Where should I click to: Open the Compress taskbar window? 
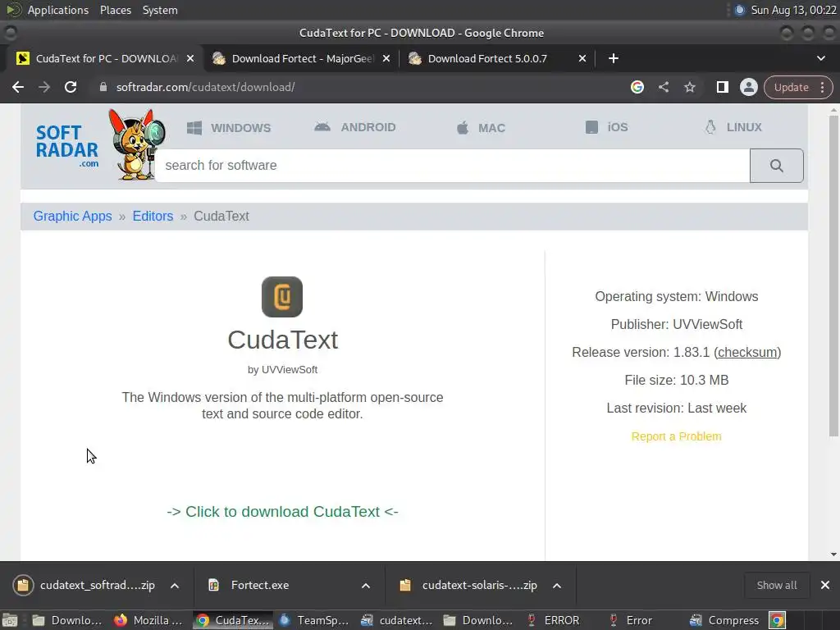[724, 620]
